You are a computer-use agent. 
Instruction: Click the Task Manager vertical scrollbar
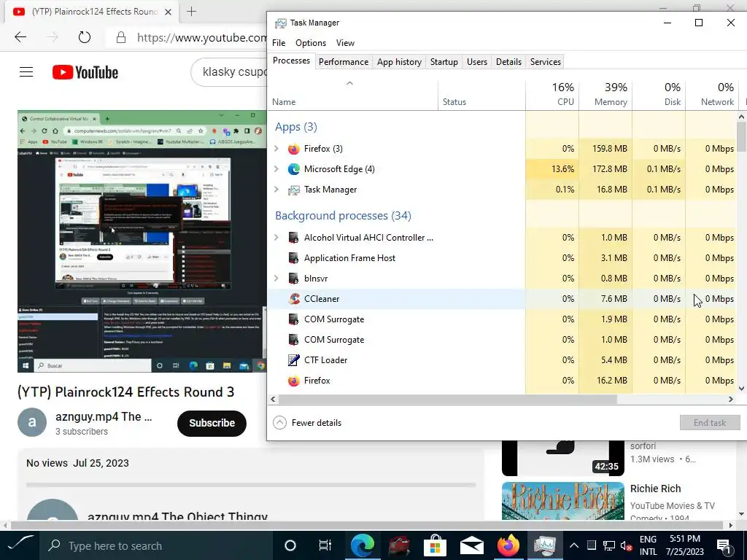741,136
